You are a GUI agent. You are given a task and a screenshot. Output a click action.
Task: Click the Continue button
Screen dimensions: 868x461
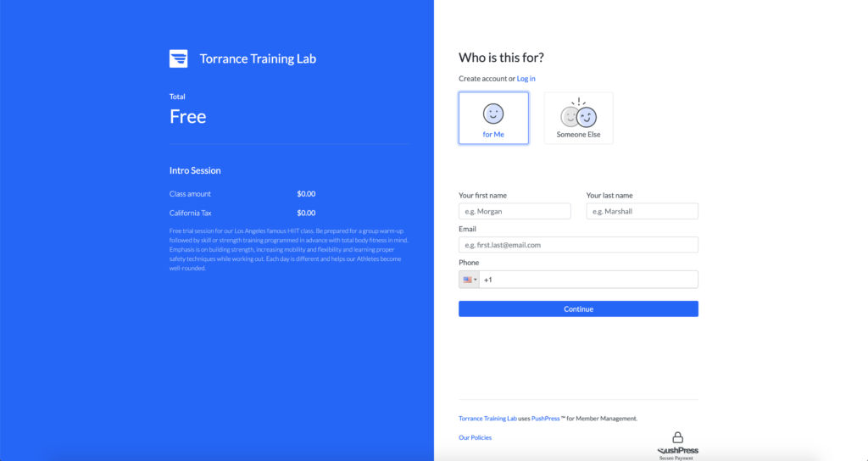click(x=578, y=308)
